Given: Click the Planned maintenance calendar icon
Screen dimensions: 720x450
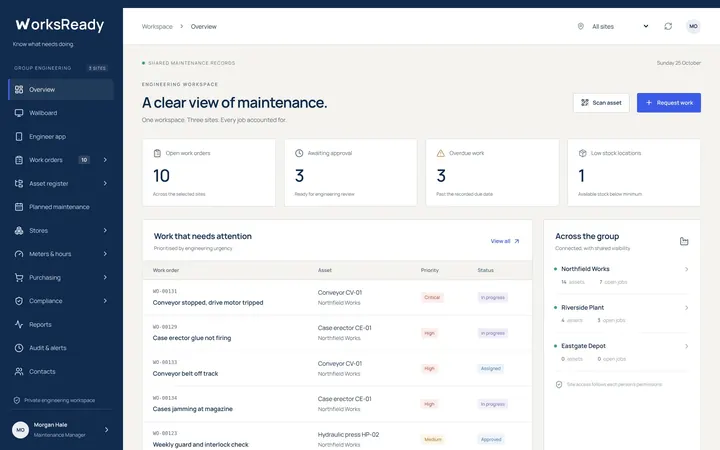Looking at the screenshot, I should point(19,207).
